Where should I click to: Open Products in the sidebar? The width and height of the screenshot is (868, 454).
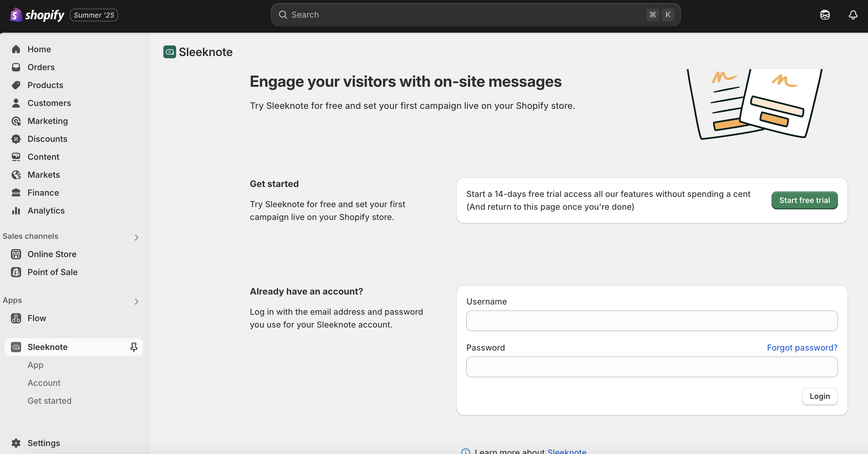[45, 85]
